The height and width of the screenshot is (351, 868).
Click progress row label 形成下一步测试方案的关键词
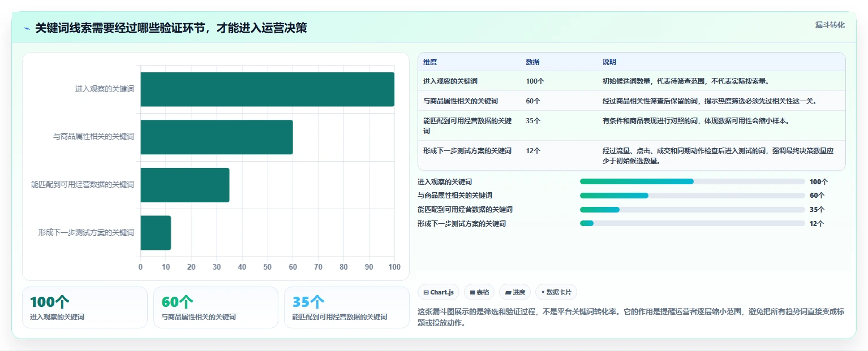462,224
